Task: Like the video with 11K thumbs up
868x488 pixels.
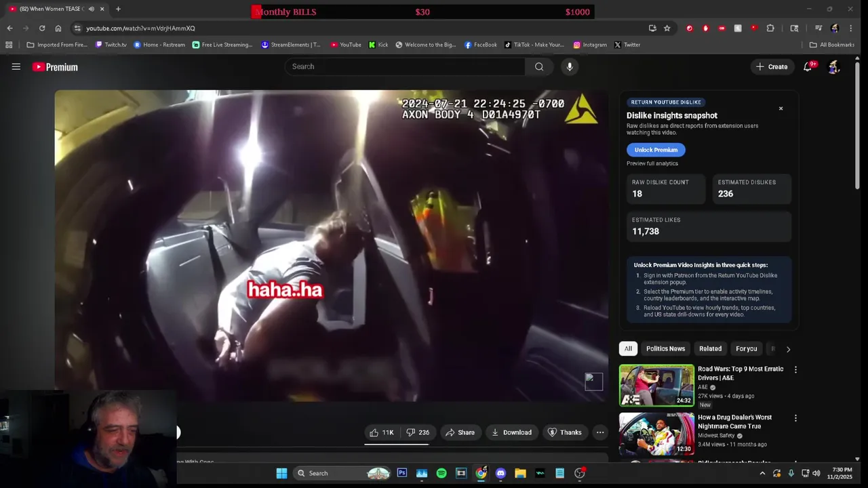Action: [x=382, y=432]
